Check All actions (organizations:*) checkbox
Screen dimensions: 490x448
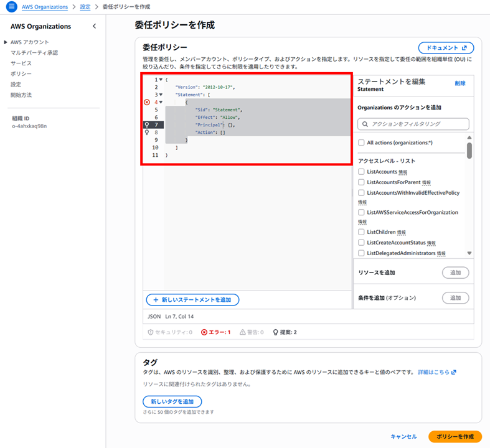361,142
